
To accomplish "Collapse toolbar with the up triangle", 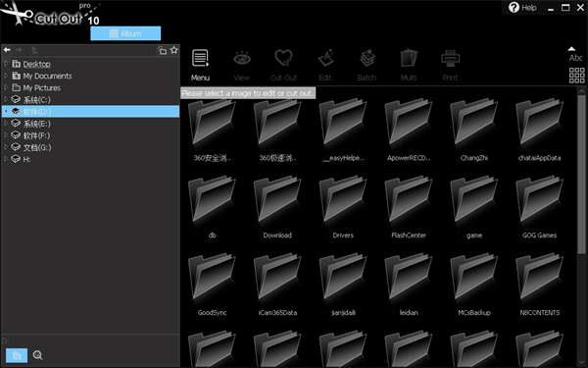I will 571,49.
